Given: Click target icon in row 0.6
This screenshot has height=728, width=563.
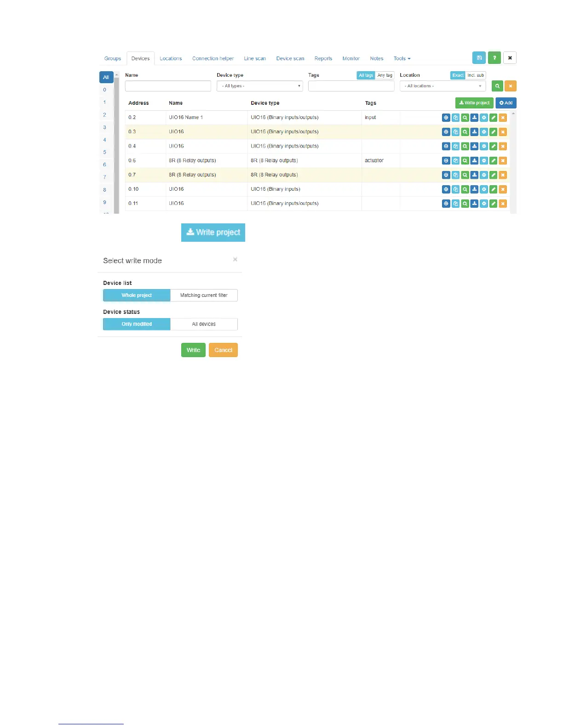Looking at the screenshot, I should point(446,160).
